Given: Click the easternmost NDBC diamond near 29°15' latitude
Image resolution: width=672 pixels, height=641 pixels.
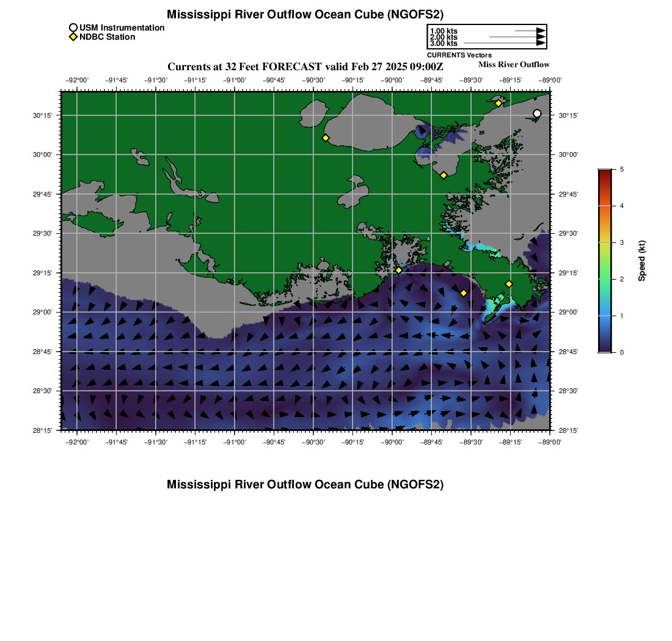Looking at the screenshot, I should pos(509,284).
